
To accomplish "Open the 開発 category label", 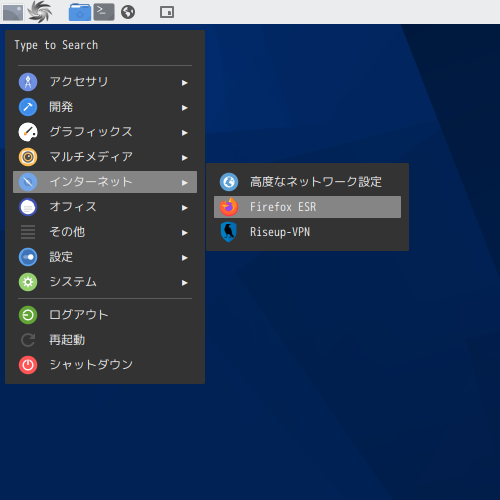I will click(x=61, y=107).
